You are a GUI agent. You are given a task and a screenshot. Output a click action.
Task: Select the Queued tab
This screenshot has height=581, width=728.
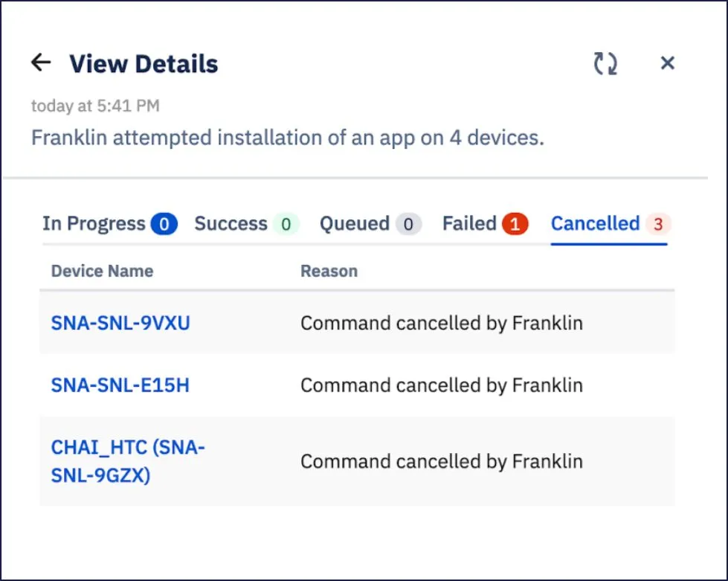(x=370, y=224)
